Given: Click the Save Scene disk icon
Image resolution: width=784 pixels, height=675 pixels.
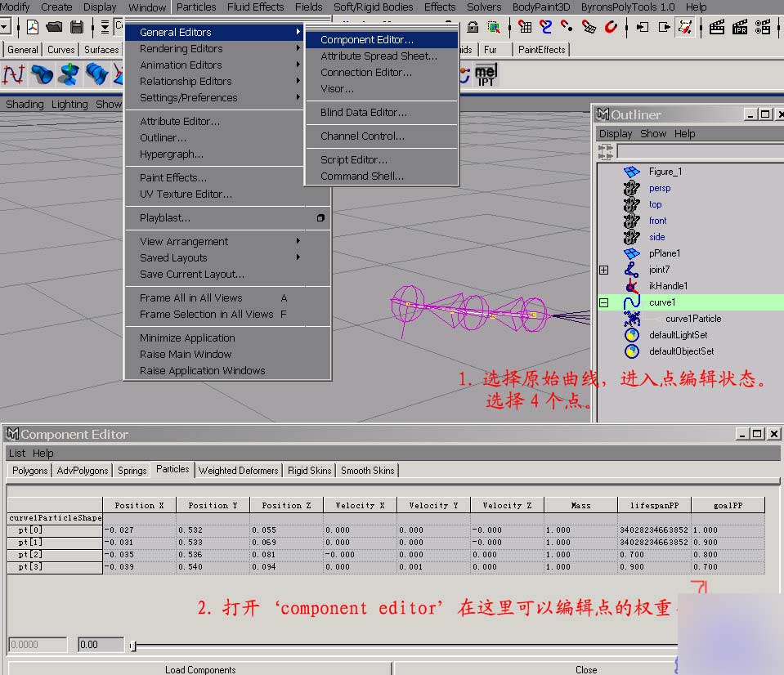Looking at the screenshot, I should tap(76, 26).
